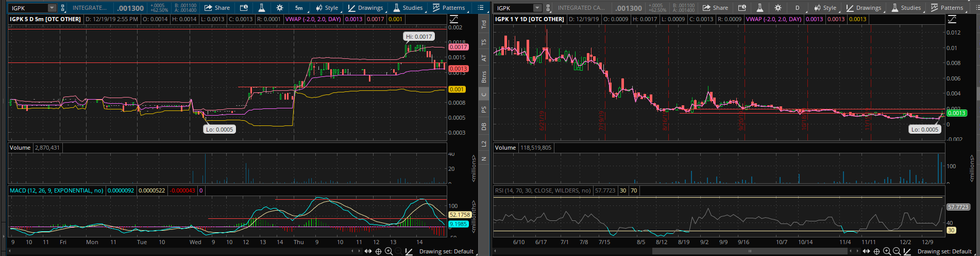Click the Drawings button in right chart
The height and width of the screenshot is (256, 980).
(864, 8)
